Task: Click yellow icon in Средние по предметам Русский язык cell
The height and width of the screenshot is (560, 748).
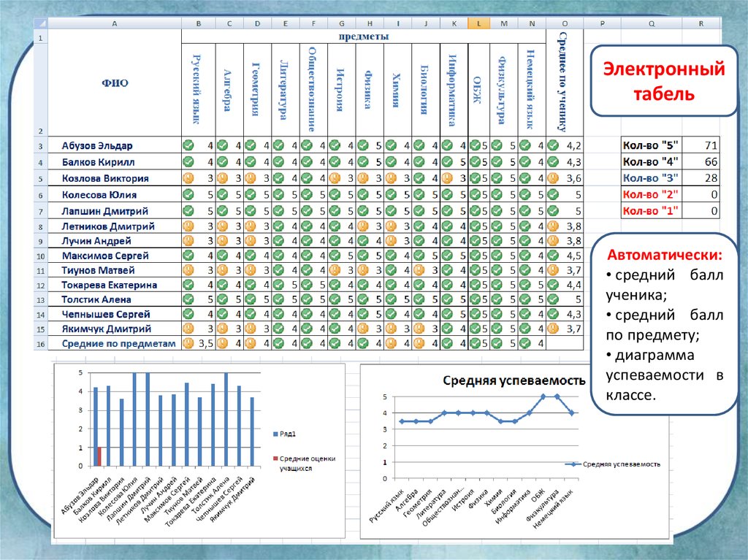Action: click(x=188, y=343)
